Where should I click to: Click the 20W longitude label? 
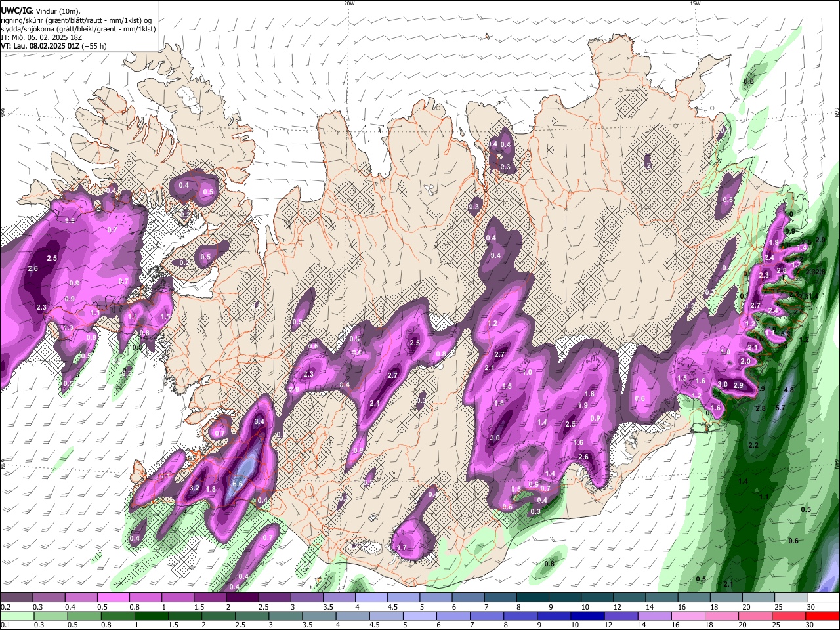pyautogui.click(x=349, y=3)
